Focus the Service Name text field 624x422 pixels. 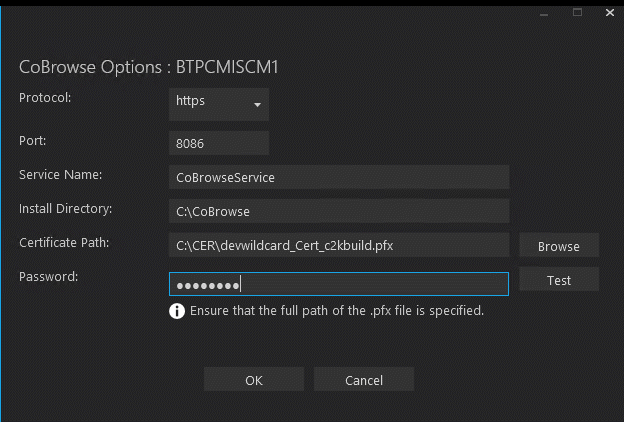[339, 177]
